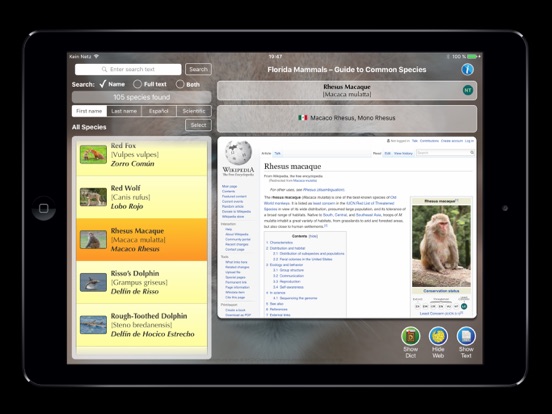
Task: Tap the Rough-Toothed Dolphin thumbnail image
Action: (x=93, y=325)
